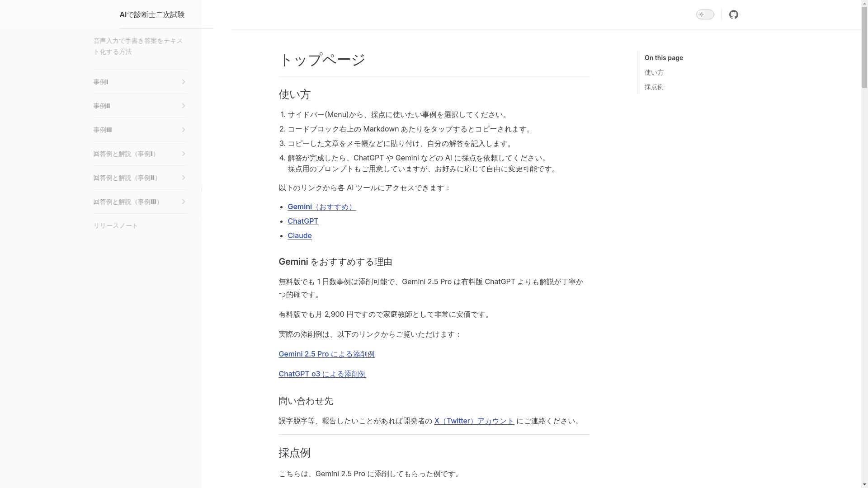Expand the 事例III sidebar chevron

(x=184, y=130)
